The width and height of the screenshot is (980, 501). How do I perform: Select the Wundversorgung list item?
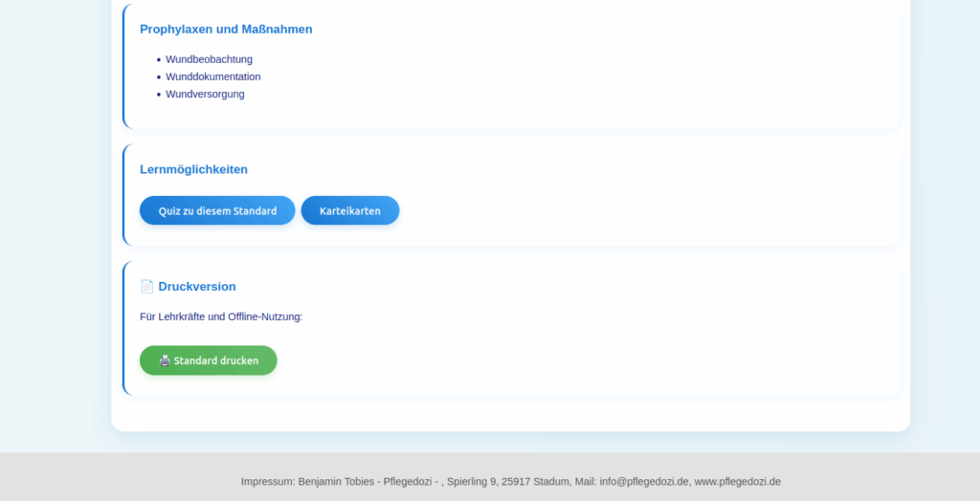click(x=205, y=94)
